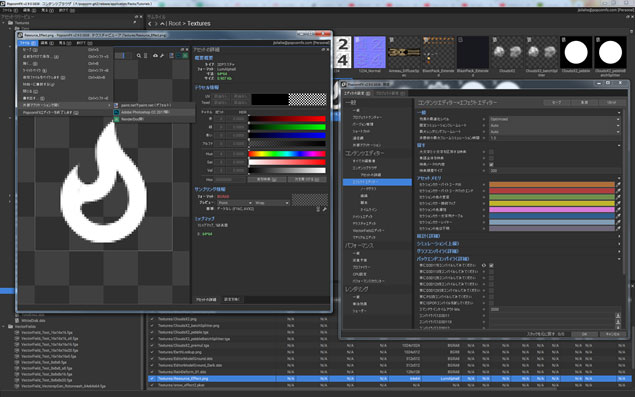635x397 pixels.
Task: Click the Reset button in settings header
Action: click(612, 102)
